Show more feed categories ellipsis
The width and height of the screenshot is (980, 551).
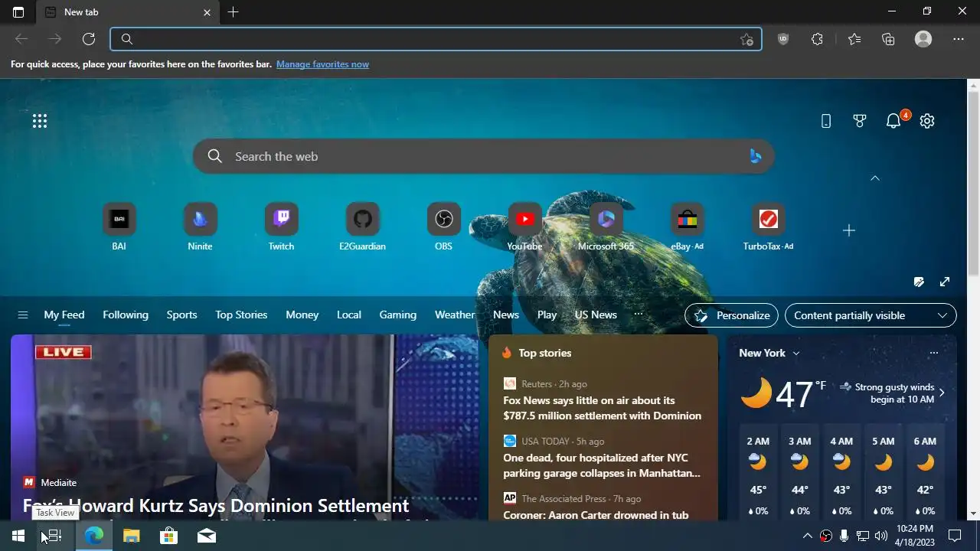pos(639,315)
